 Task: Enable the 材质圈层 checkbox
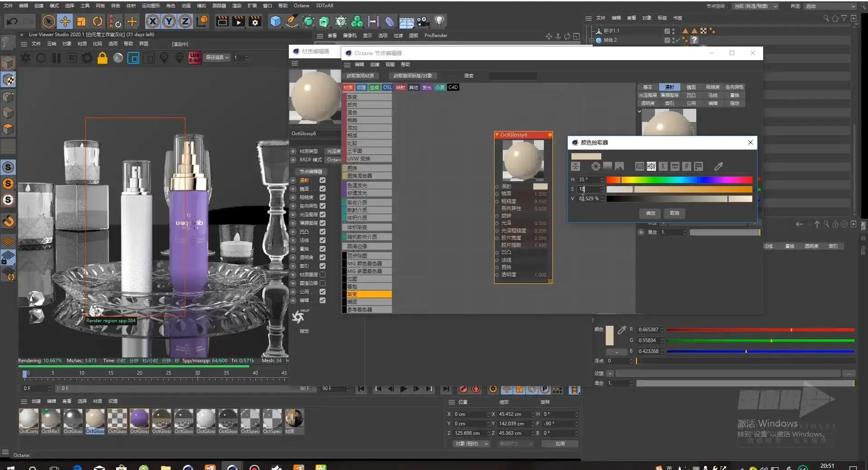click(x=322, y=274)
